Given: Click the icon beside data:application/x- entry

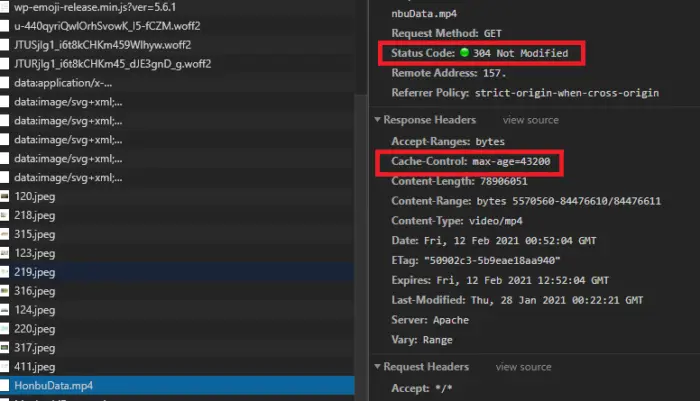Looking at the screenshot, I should [6, 83].
